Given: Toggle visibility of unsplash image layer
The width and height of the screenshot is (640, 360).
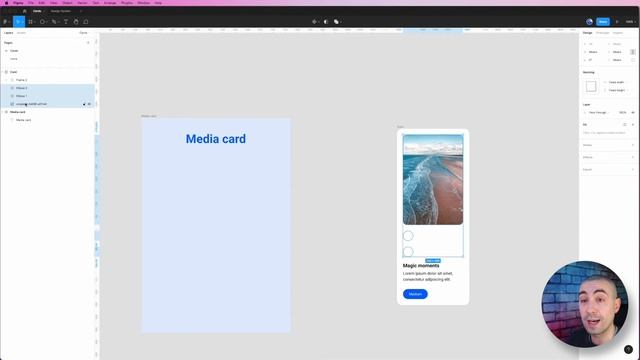Looking at the screenshot, I should (x=89, y=104).
